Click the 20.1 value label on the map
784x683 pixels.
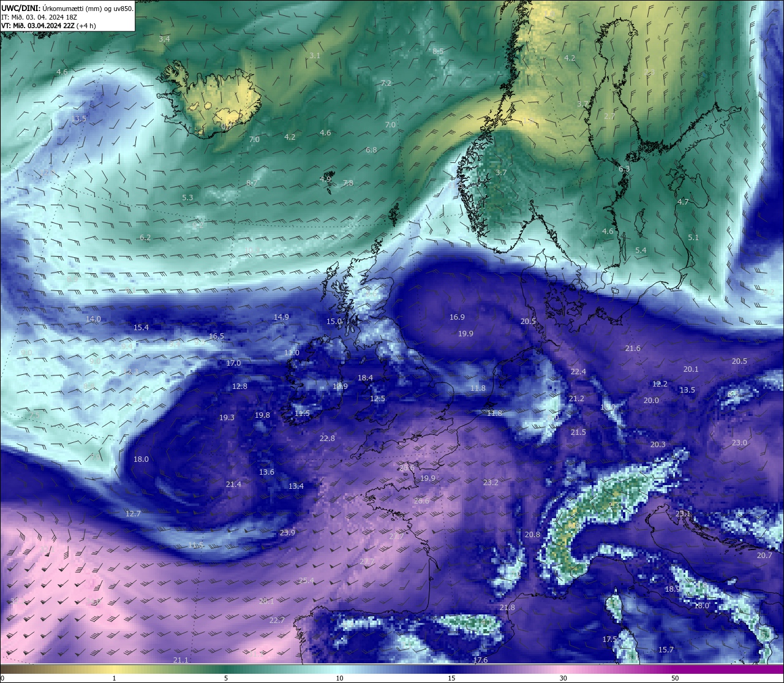pyautogui.click(x=691, y=369)
